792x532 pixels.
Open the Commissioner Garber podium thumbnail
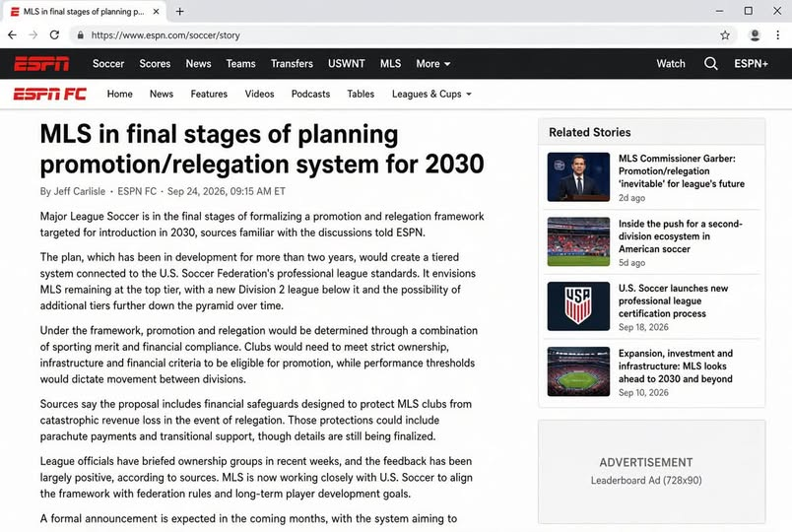click(x=578, y=176)
